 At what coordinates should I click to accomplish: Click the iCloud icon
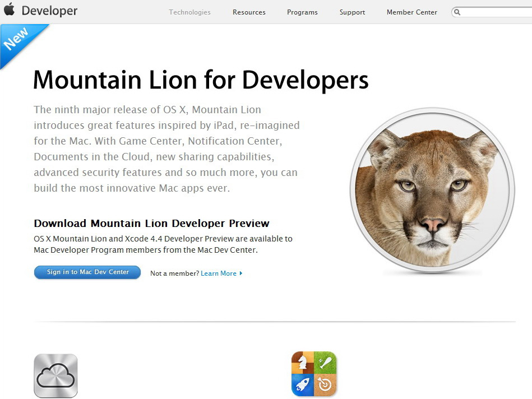(x=55, y=375)
